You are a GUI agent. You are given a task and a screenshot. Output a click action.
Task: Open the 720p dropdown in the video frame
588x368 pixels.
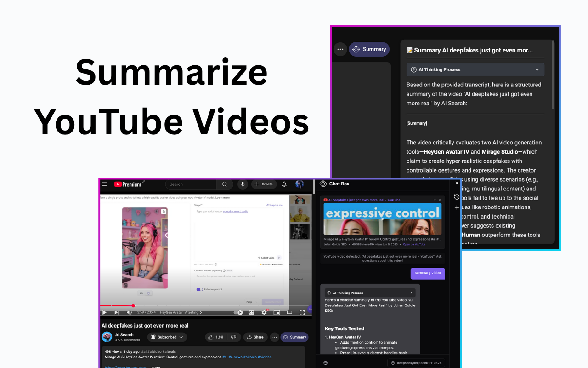point(251,302)
